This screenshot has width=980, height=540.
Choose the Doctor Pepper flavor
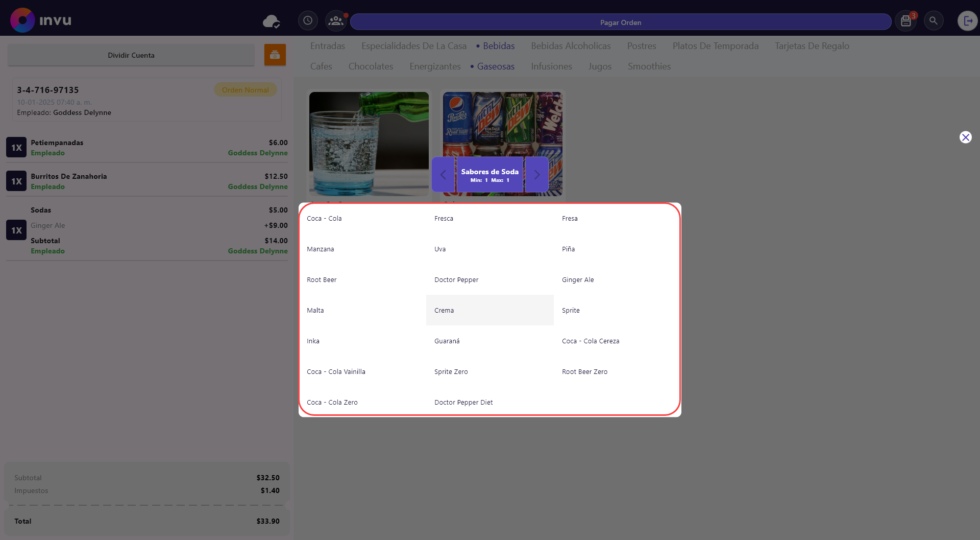[x=490, y=279]
